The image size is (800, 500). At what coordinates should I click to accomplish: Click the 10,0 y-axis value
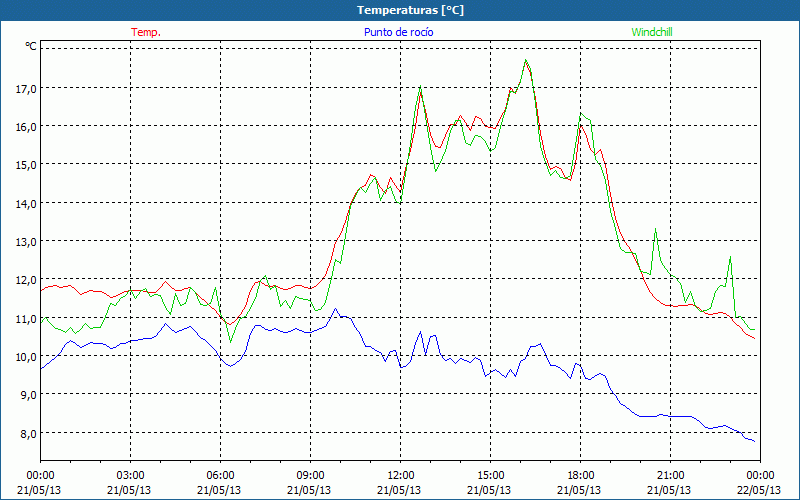pos(26,357)
